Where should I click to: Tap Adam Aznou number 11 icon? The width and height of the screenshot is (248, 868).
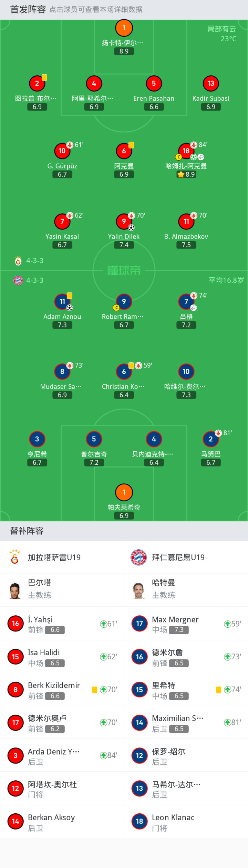(62, 301)
